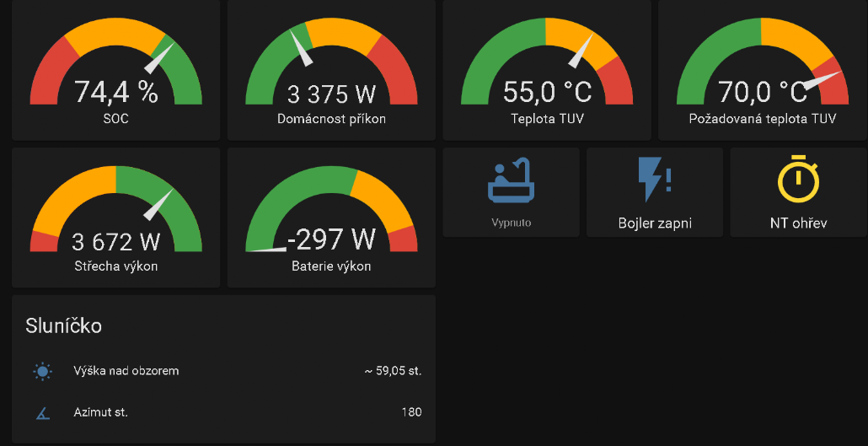Open the Baterie výkon gauge
868x446 pixels.
[331, 218]
